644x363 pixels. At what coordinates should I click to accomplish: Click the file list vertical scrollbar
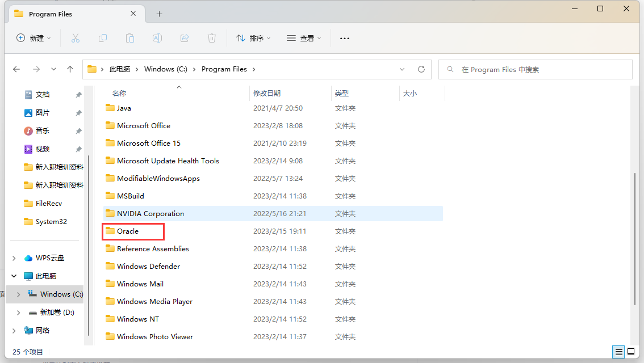pyautogui.click(x=634, y=239)
